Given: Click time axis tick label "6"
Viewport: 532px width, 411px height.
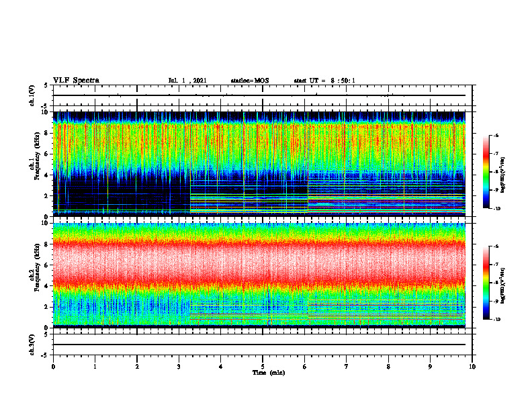Looking at the screenshot, I should pyautogui.click(x=305, y=367).
